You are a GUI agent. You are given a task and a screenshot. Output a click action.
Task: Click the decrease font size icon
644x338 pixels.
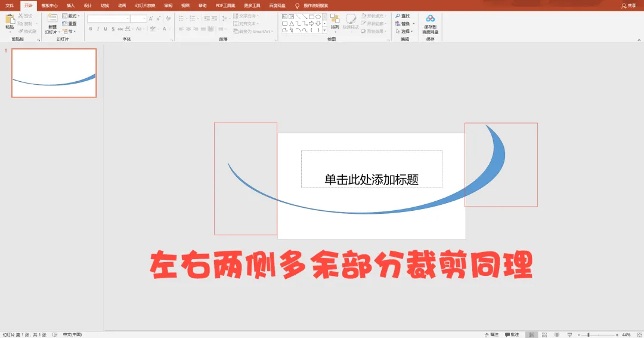(x=158, y=19)
